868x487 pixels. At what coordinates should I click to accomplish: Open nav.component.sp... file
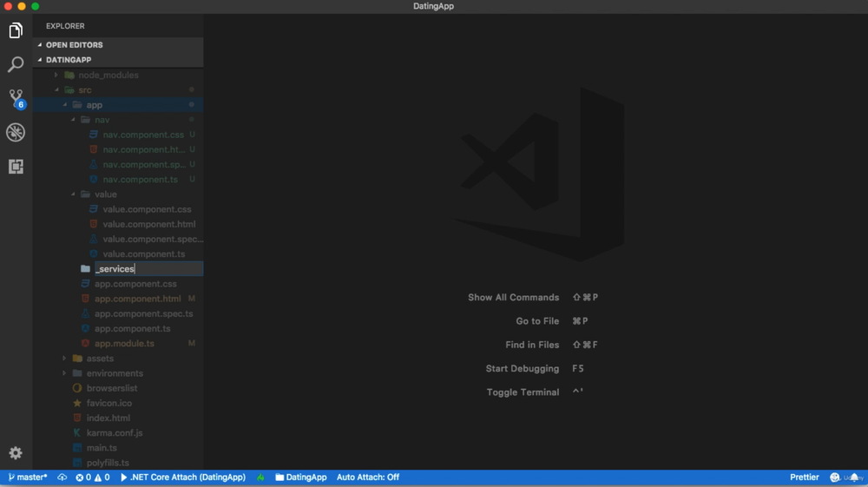(x=144, y=164)
